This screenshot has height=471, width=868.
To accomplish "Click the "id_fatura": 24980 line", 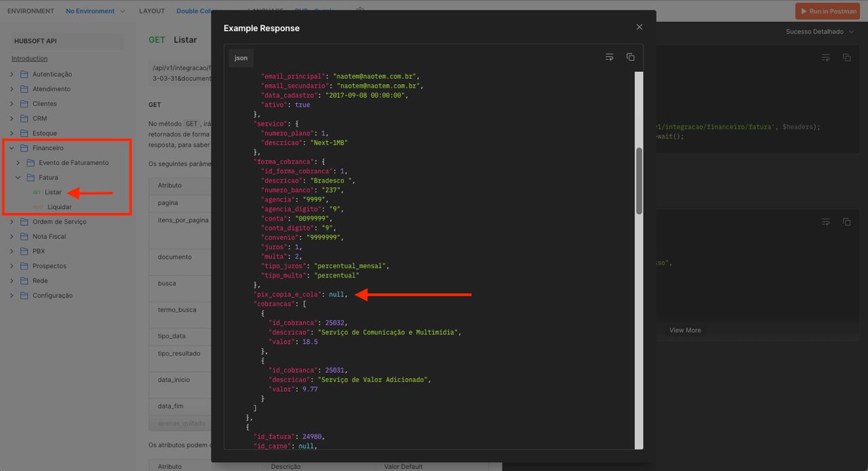I will coord(289,436).
